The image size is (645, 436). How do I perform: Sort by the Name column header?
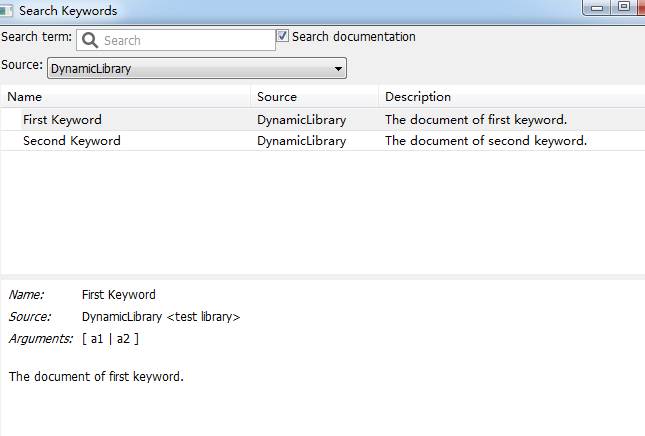(x=125, y=97)
